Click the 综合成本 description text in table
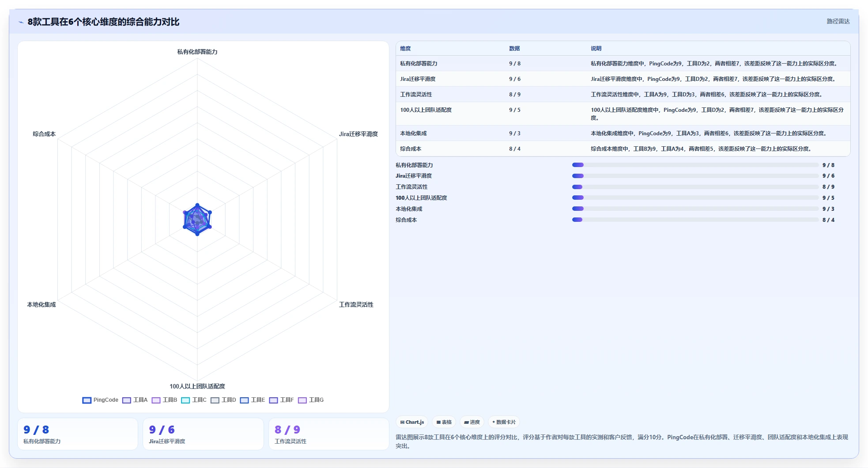Screen dimensions: 868x468 tap(702, 149)
